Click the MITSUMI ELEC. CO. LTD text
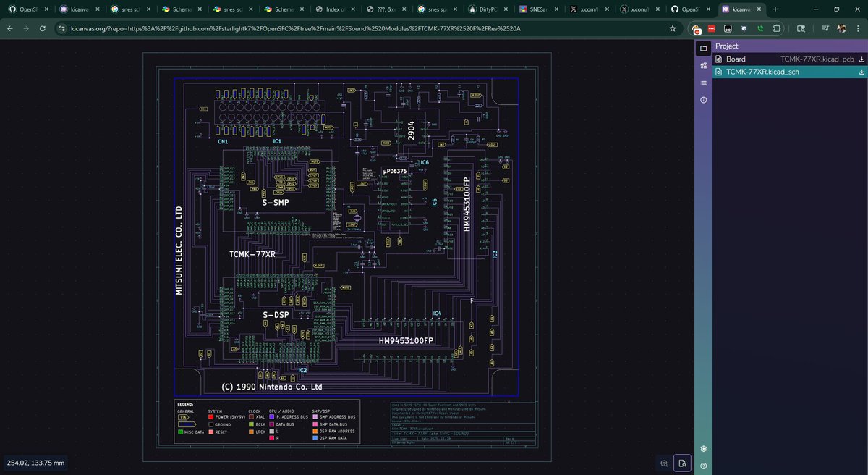 click(x=179, y=250)
